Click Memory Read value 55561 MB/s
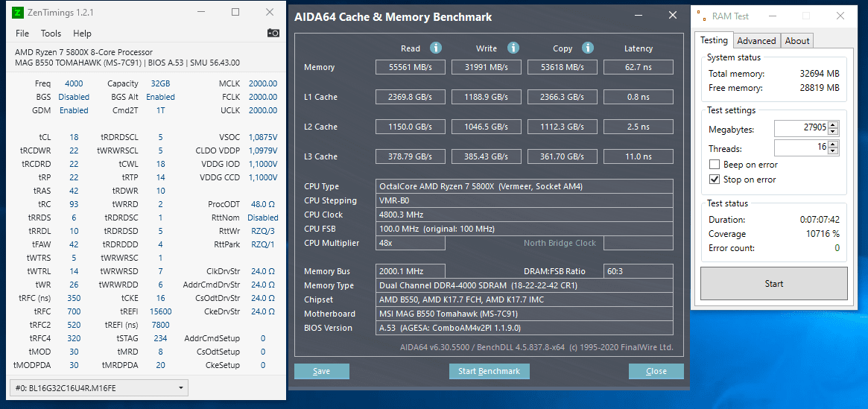Screen dimensions: 868x409 pos(411,68)
